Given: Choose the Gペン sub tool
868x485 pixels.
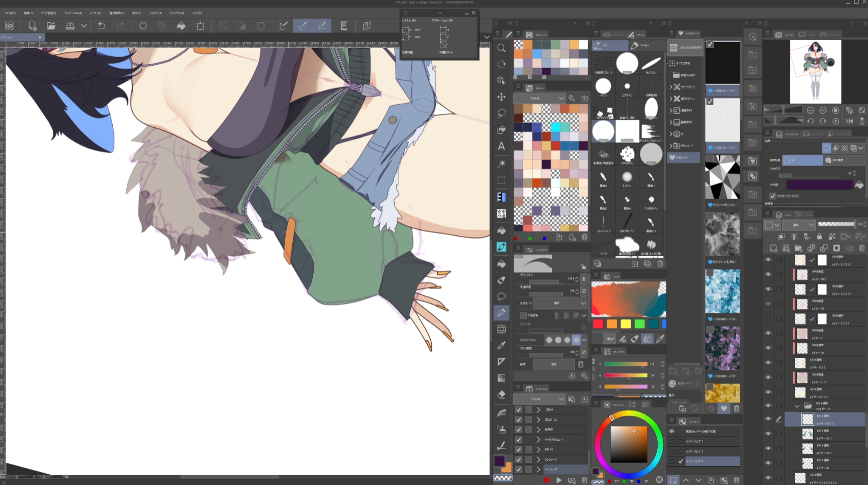Looking at the screenshot, I should coord(603,87).
